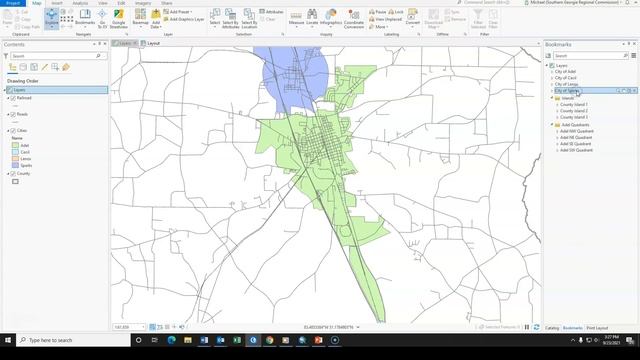
Task: Click the Convert labels button
Action: click(412, 18)
